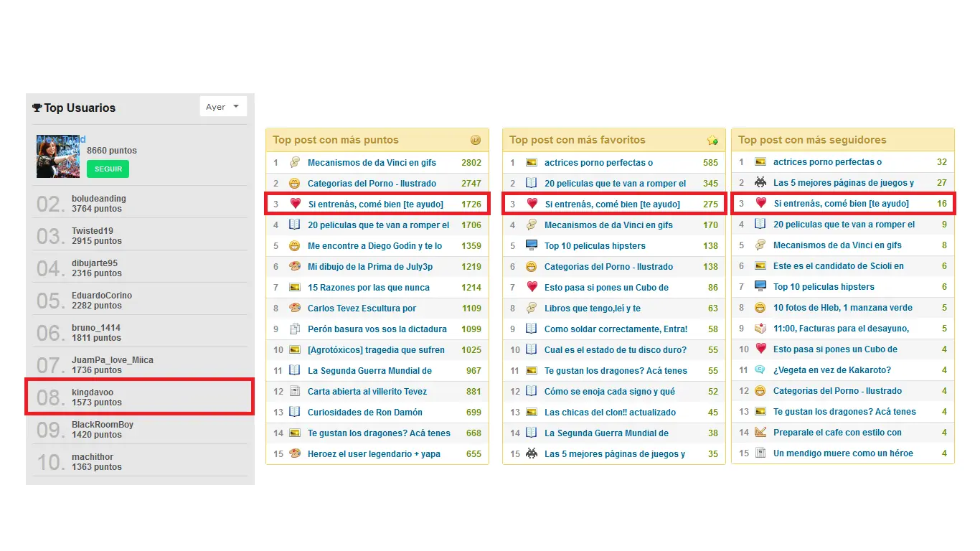This screenshot has width=980, height=551.
Task: Click the image icon beside '15 Razones por las que nunca'
Action: click(294, 288)
